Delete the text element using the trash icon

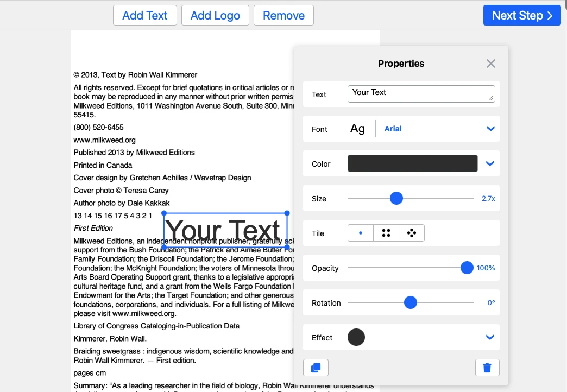[487, 368]
